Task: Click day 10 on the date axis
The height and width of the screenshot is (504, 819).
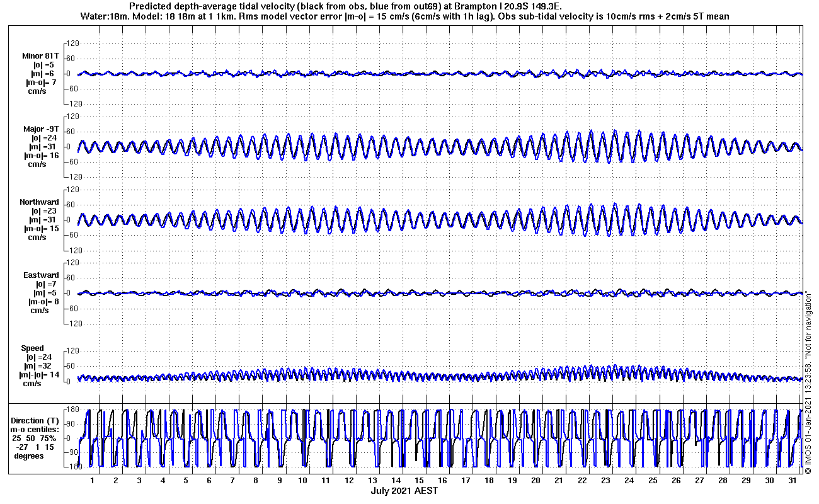Action: point(302,480)
